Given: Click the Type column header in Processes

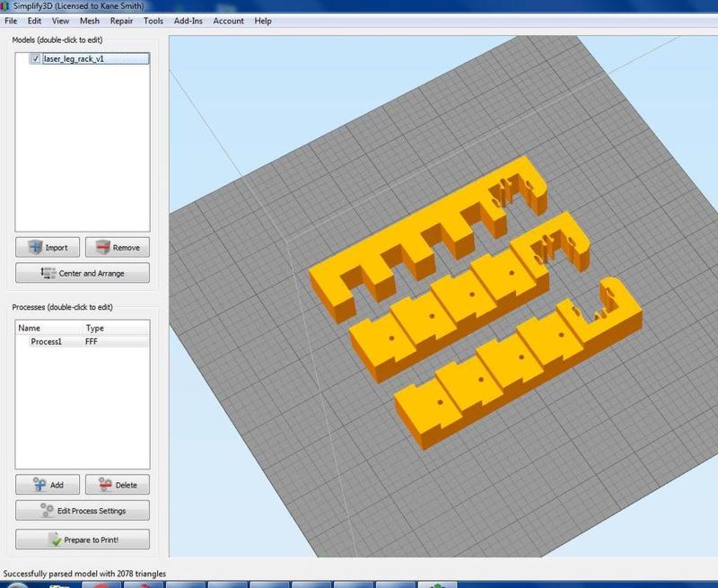Looking at the screenshot, I should [94, 329].
